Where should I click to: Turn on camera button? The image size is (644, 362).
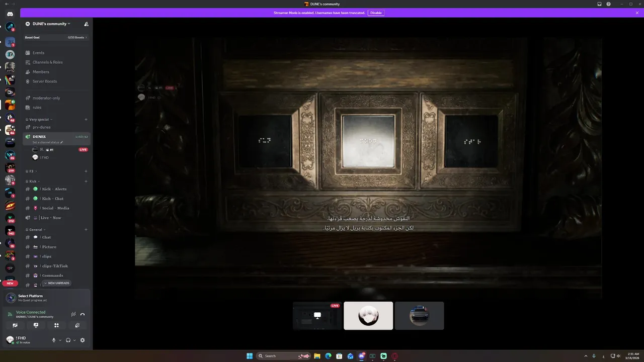coord(15,325)
